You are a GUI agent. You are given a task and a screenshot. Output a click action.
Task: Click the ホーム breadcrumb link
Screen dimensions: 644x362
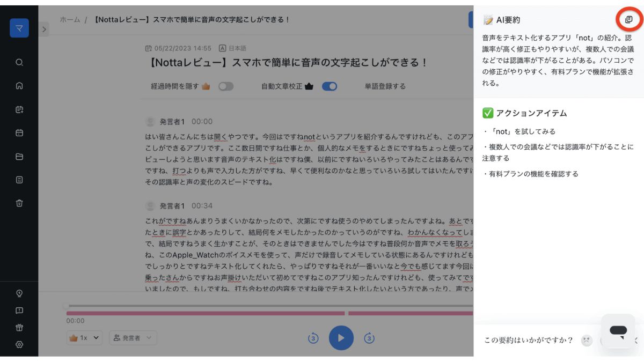70,20
